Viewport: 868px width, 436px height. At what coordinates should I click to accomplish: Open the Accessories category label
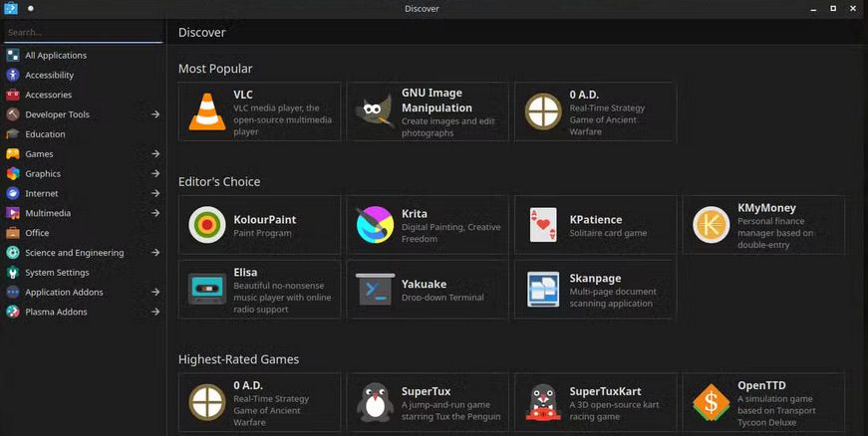click(x=48, y=95)
